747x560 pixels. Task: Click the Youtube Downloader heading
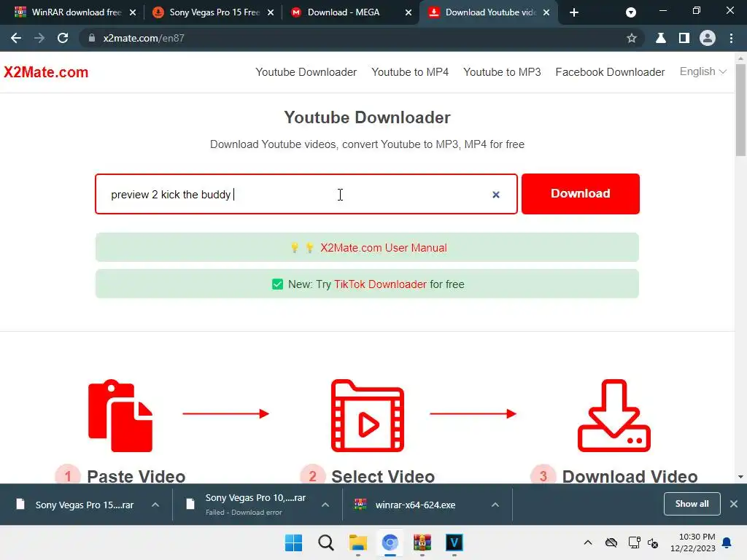[x=367, y=117]
